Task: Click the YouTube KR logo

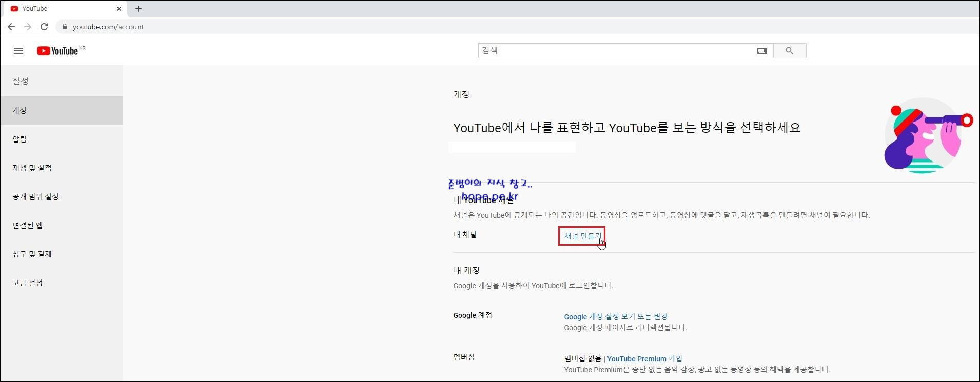Action: [61, 51]
